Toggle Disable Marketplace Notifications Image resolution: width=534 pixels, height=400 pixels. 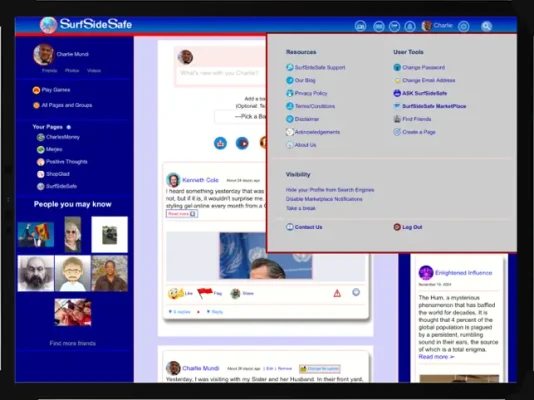coord(324,199)
